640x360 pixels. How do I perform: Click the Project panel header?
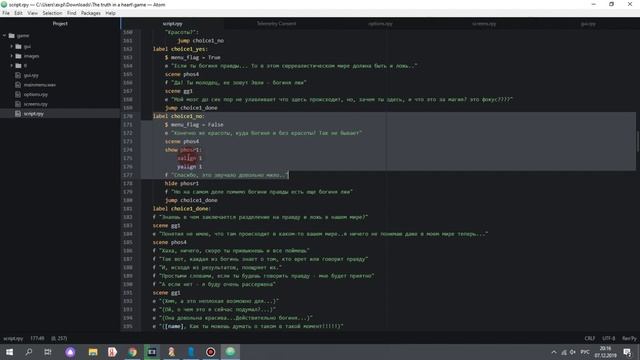60,24
